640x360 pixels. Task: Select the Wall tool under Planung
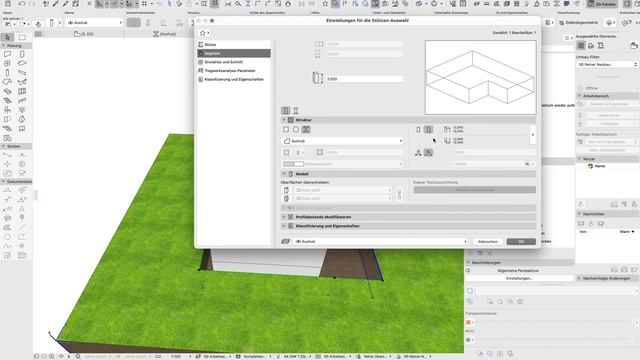click(7, 54)
